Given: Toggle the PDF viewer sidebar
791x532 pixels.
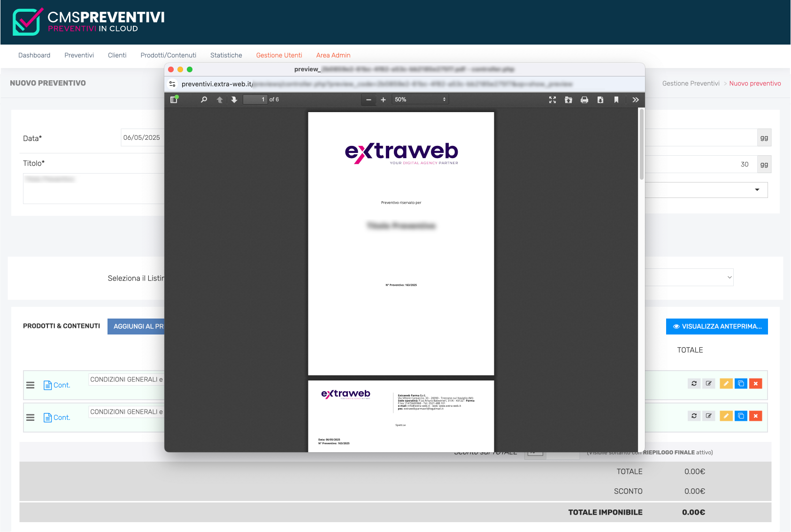Looking at the screenshot, I should click(174, 99).
